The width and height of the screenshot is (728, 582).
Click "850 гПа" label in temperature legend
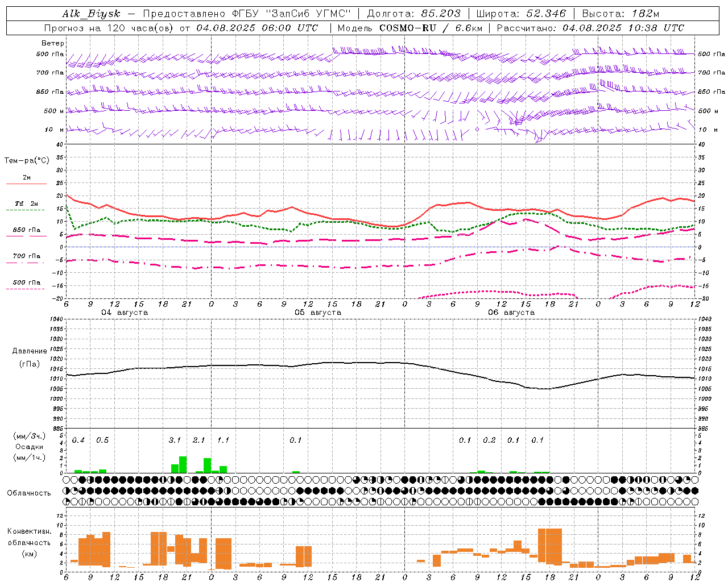click(27, 230)
